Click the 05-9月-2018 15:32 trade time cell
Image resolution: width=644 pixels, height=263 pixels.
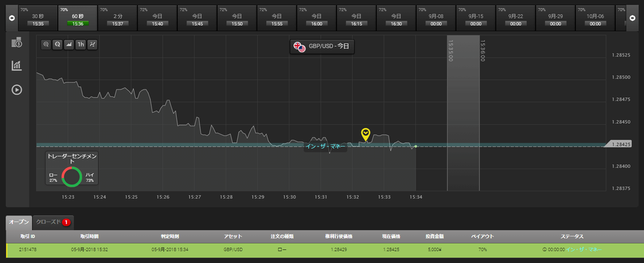pyautogui.click(x=89, y=249)
